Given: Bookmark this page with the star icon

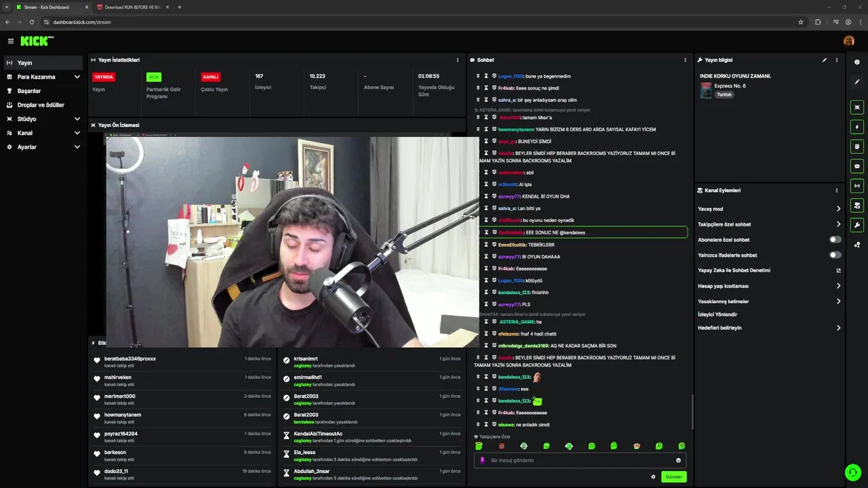Looking at the screenshot, I should click(x=801, y=22).
